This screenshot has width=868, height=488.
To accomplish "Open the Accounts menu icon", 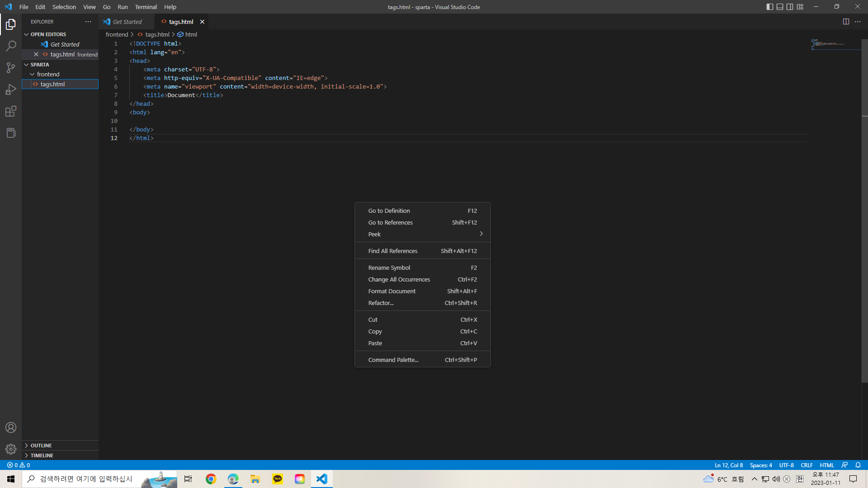I will coord(11,427).
